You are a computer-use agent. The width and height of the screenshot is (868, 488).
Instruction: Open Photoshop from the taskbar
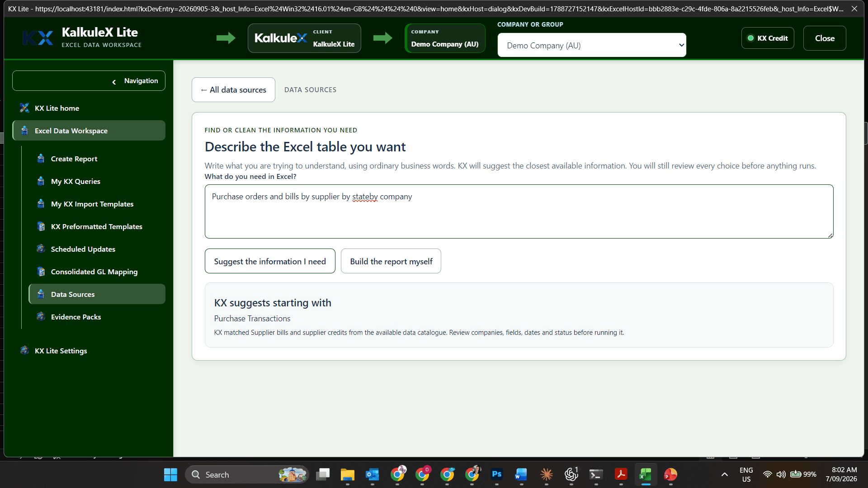click(x=497, y=474)
